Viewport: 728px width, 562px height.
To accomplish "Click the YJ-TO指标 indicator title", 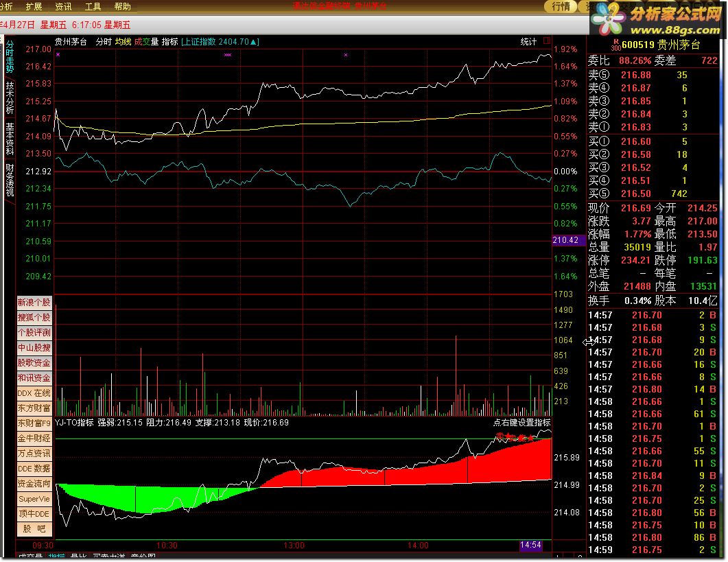I will click(x=74, y=423).
